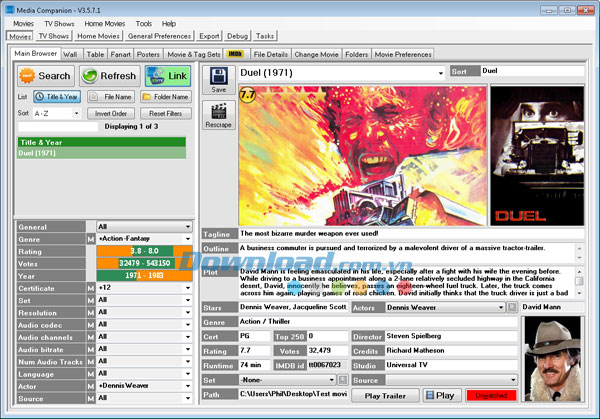Viewport: 600px width, 419px height.
Task: Click the Tagline text field
Action: pos(411,233)
